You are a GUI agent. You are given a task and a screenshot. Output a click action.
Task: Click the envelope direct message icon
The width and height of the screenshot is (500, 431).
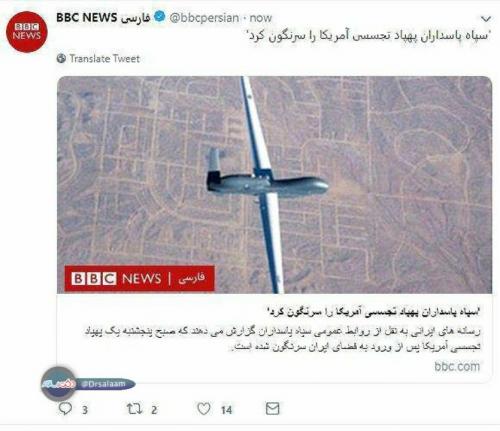point(272,409)
